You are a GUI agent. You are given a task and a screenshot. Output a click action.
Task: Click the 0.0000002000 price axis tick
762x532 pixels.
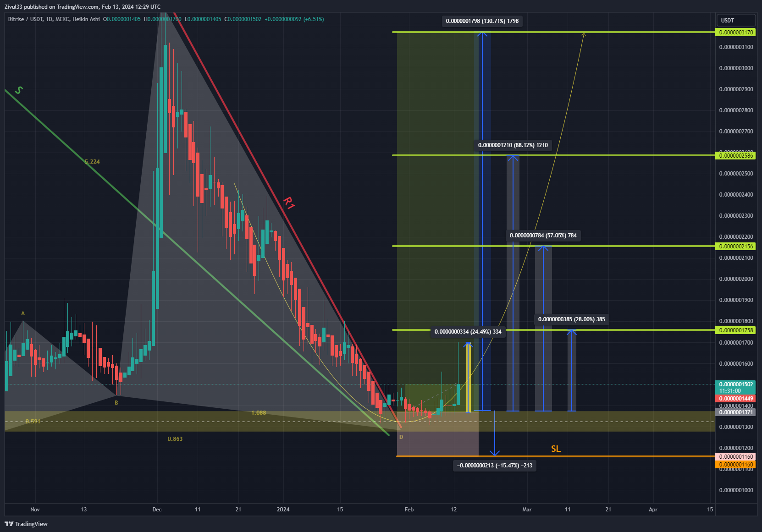coord(736,279)
